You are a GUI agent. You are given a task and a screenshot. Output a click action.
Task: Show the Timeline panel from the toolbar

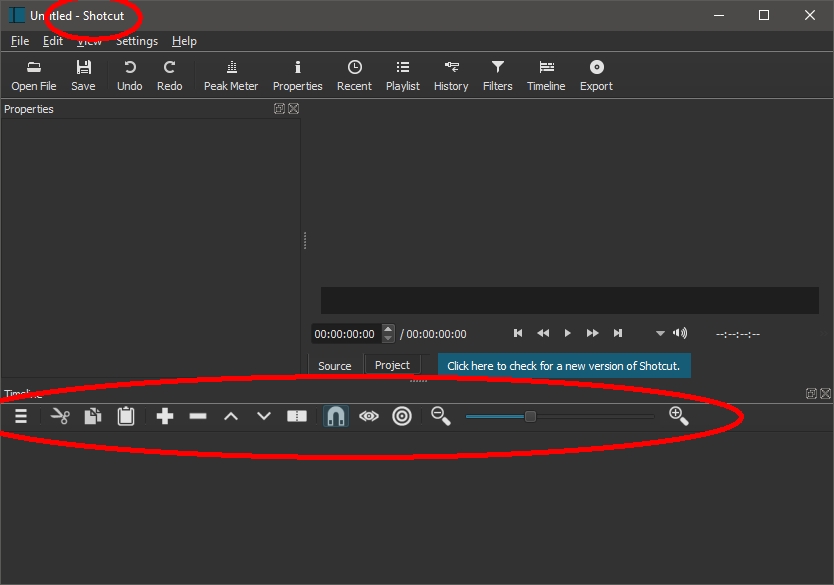pyautogui.click(x=546, y=76)
